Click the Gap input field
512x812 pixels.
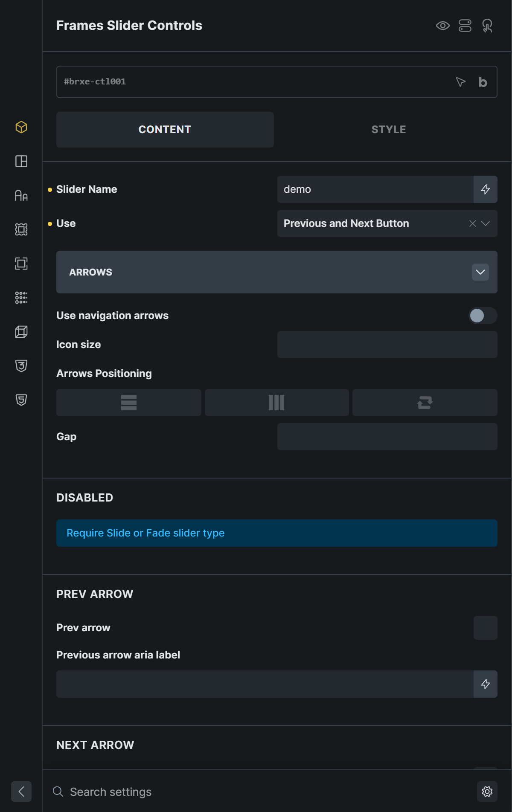pos(387,437)
